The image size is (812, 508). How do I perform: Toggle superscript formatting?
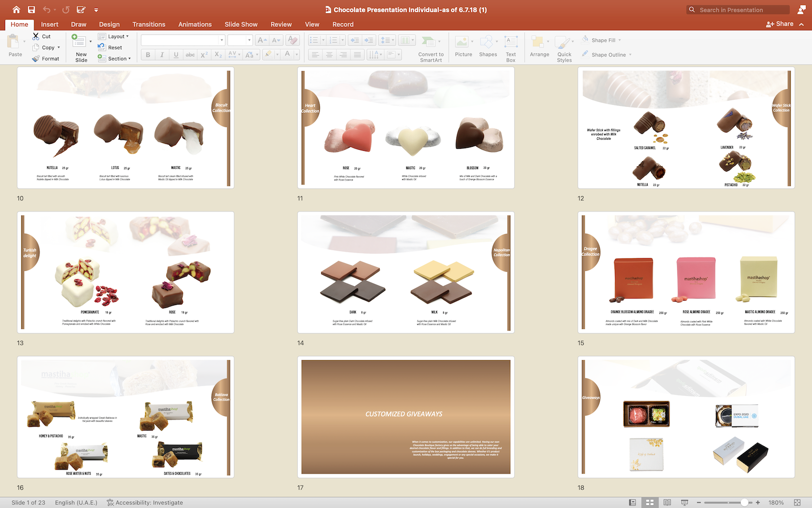[204, 55]
